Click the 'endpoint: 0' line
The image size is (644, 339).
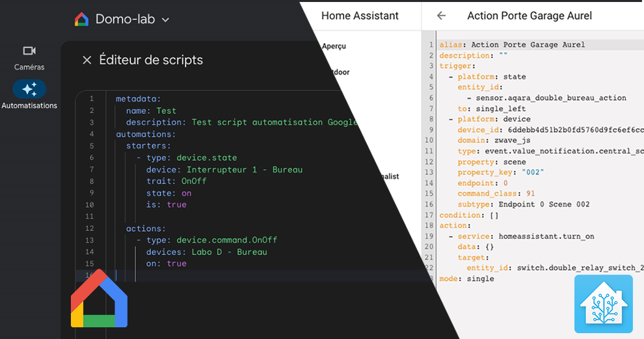point(483,183)
